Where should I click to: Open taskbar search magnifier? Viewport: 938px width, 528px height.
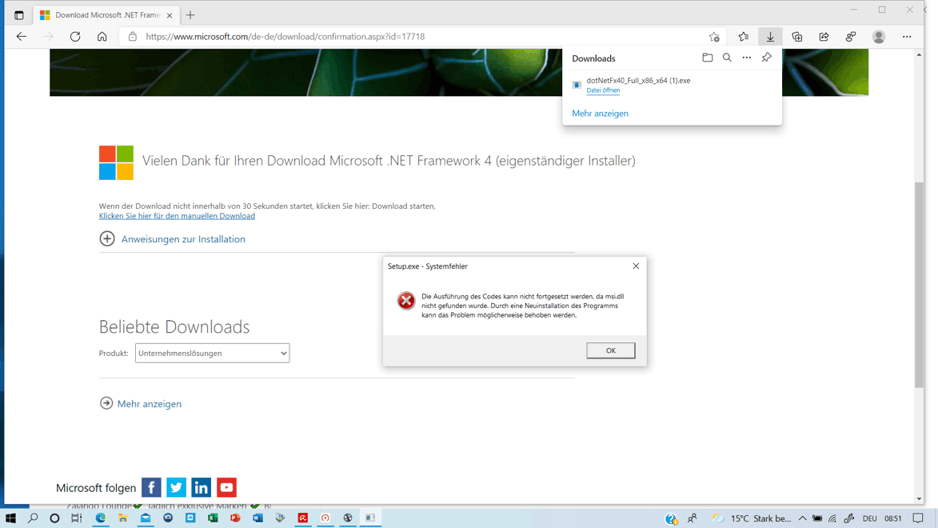pos(32,518)
